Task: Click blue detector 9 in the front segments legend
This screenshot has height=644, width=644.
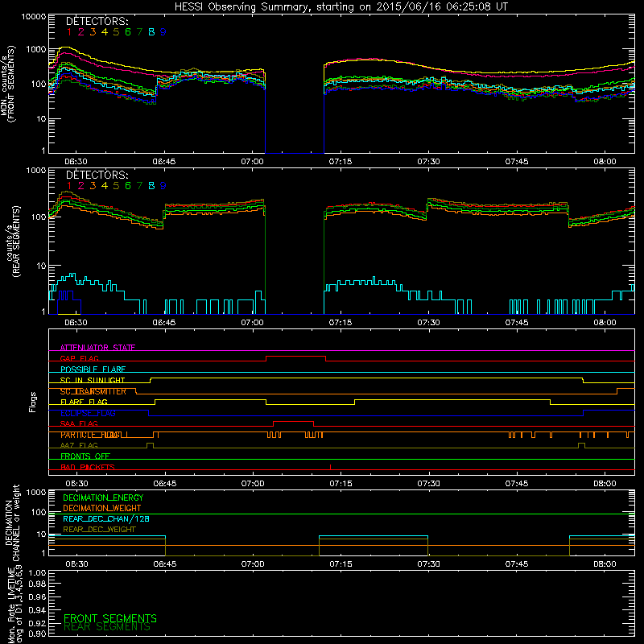Action: 163,32
